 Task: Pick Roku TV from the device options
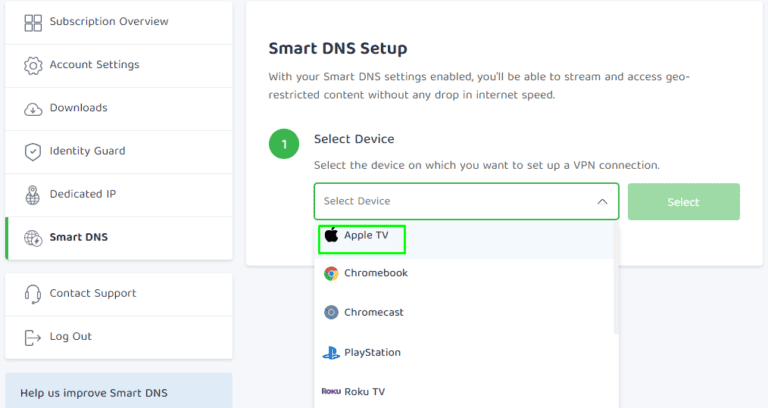(x=364, y=391)
